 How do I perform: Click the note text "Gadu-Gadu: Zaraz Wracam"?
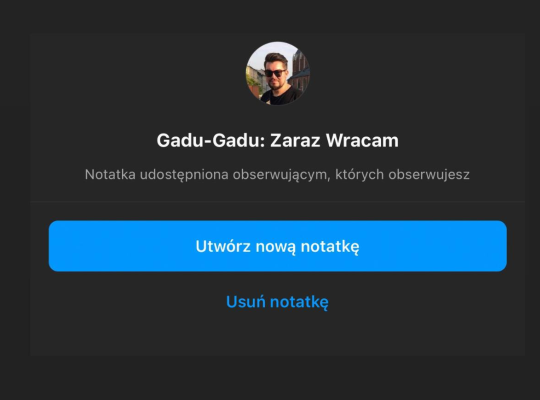[278, 141]
